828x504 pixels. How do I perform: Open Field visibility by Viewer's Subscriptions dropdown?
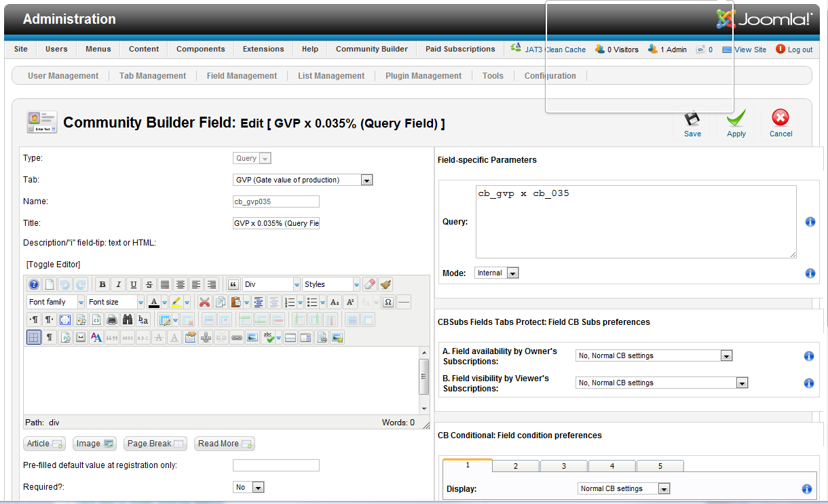click(662, 383)
